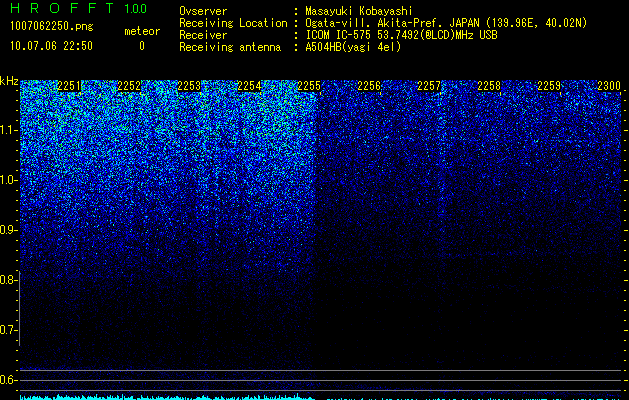Click the 2253 time marker

coord(189,86)
